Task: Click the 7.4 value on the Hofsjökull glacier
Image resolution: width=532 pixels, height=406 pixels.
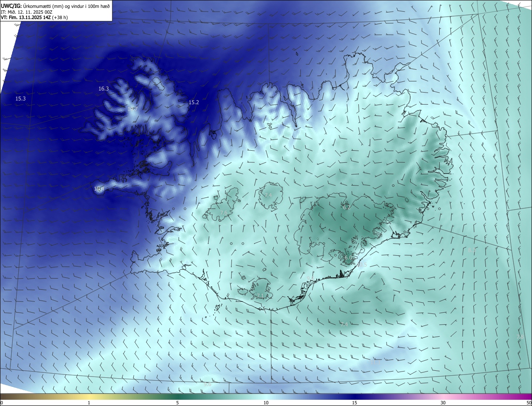Action: (268, 196)
